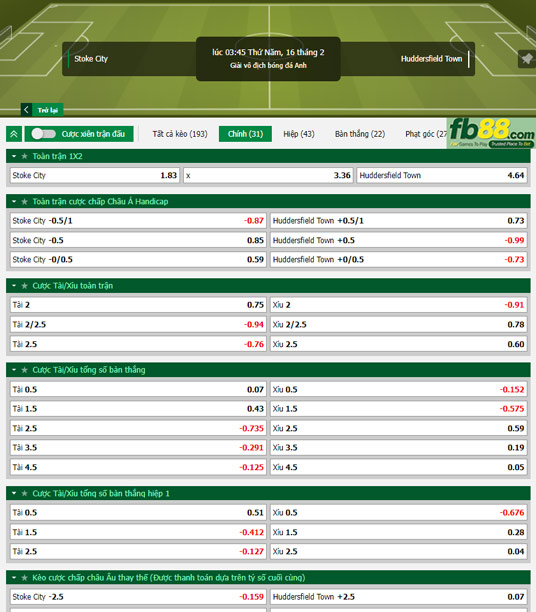Open the fb88.com logo banner
Image resolution: width=536 pixels, height=612 pixels.
pyautogui.click(x=491, y=133)
